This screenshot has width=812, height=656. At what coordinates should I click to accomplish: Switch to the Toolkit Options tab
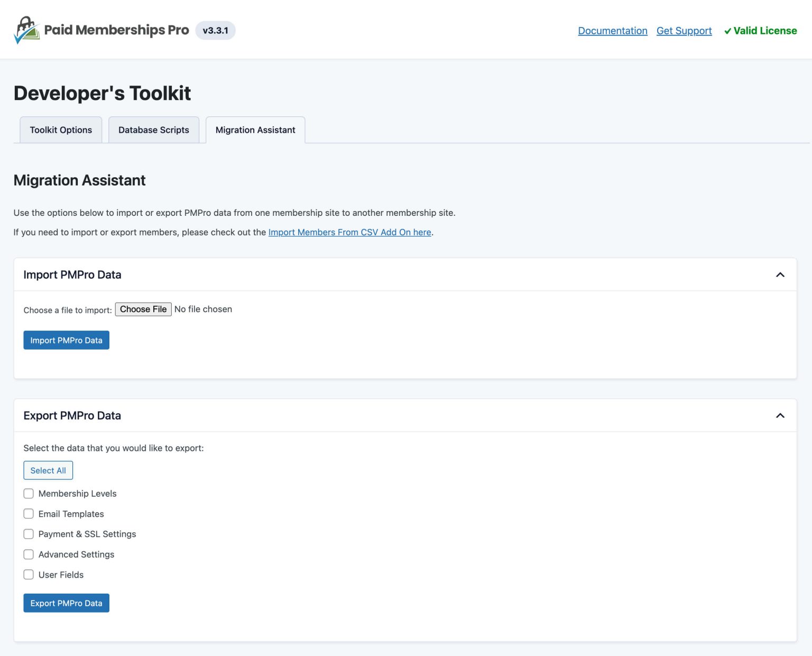60,130
